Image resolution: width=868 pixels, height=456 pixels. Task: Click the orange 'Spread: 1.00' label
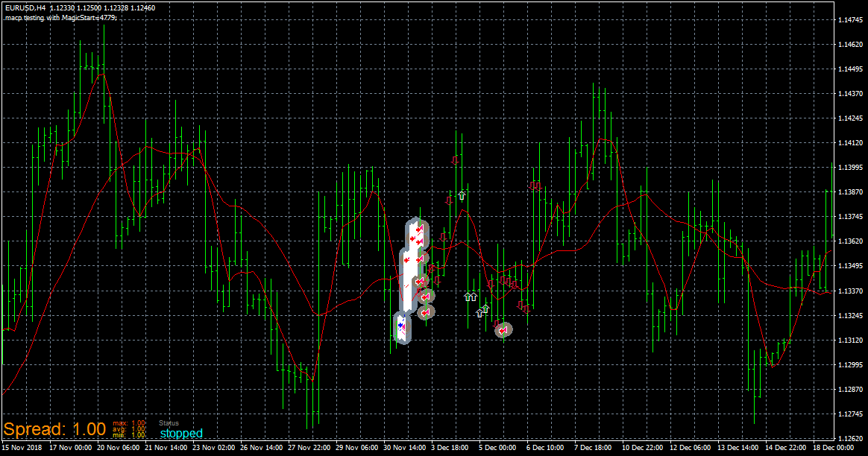[54, 429]
